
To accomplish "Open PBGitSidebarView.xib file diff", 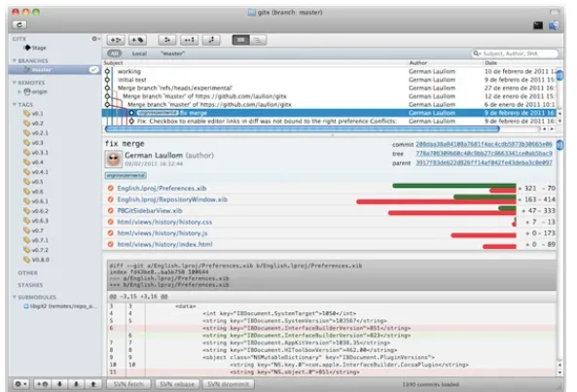I will [x=150, y=211].
